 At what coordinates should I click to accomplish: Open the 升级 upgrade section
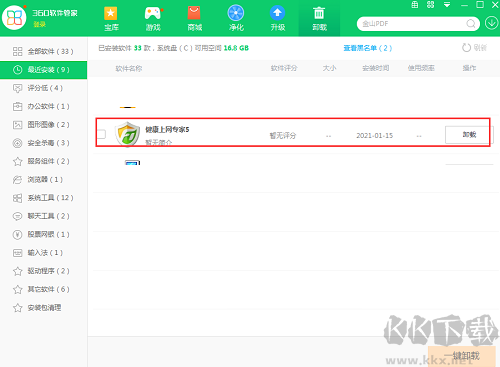point(278,19)
